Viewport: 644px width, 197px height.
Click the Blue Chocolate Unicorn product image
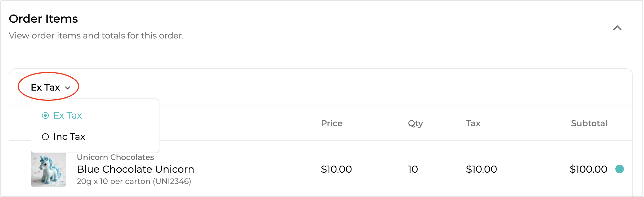(x=49, y=169)
